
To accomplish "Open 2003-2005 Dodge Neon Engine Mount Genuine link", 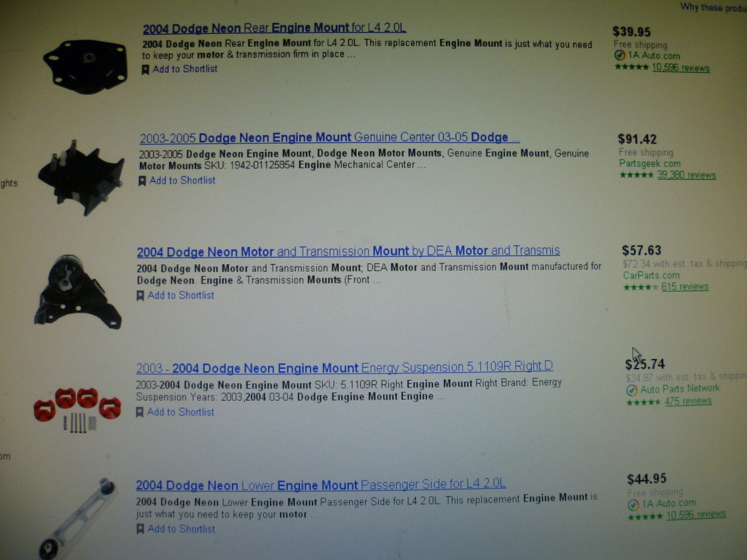I will tap(330, 138).
